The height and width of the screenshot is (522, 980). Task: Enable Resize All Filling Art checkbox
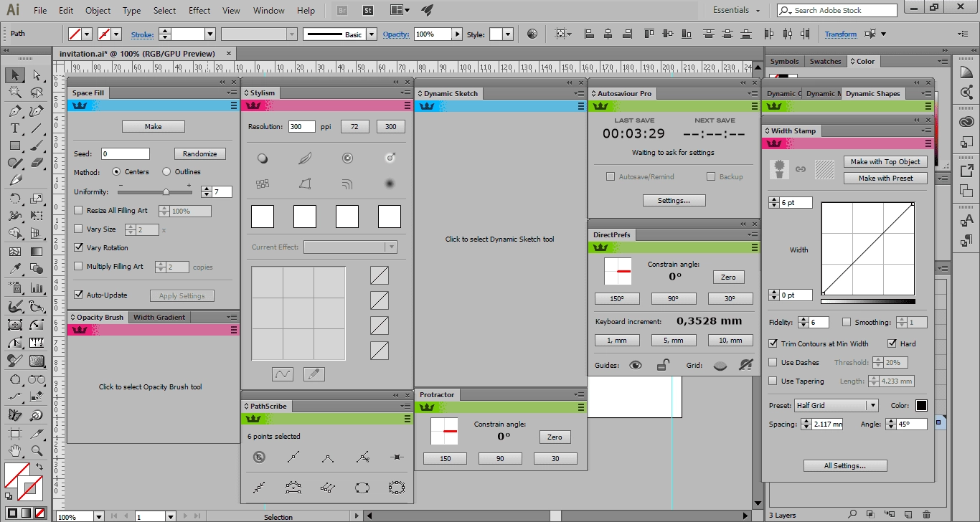point(79,211)
